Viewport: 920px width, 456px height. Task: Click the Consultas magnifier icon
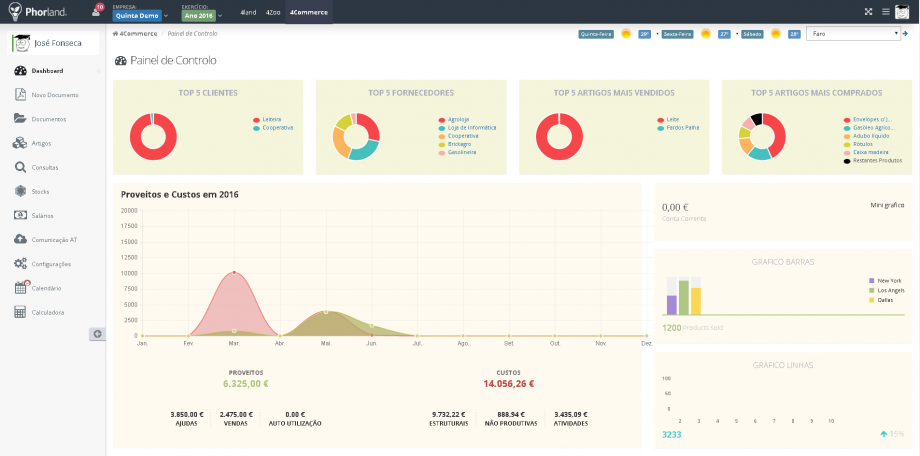click(x=21, y=167)
